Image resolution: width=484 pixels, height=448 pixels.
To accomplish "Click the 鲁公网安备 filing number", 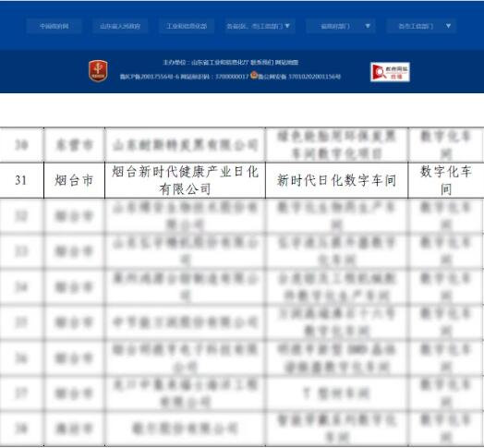I will coord(299,77).
